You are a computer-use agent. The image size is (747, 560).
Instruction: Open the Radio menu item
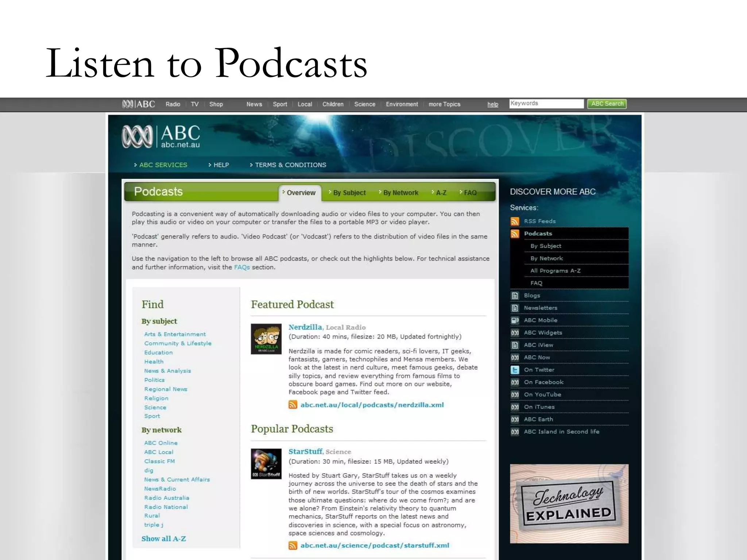coord(173,104)
